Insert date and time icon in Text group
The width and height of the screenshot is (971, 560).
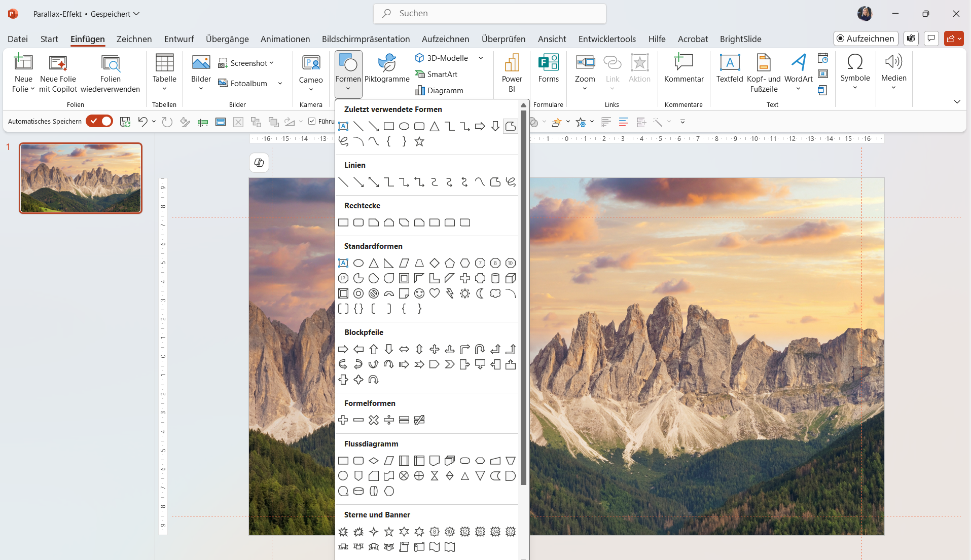(x=823, y=59)
